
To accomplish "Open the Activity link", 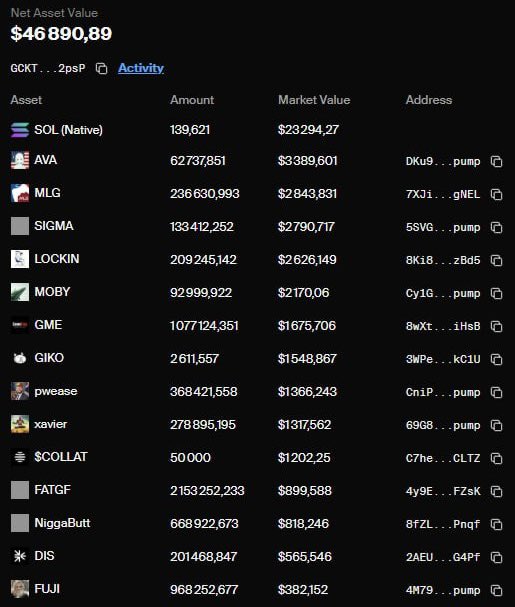I will [141, 68].
